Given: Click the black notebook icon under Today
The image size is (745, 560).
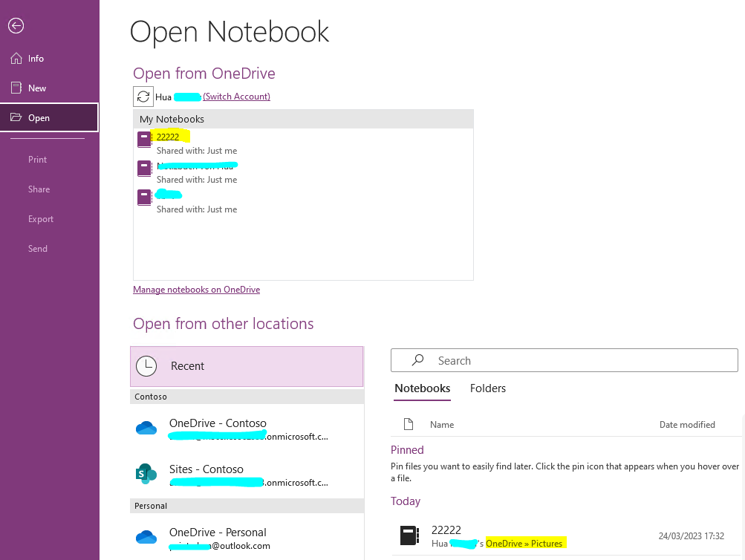Looking at the screenshot, I should 409,535.
